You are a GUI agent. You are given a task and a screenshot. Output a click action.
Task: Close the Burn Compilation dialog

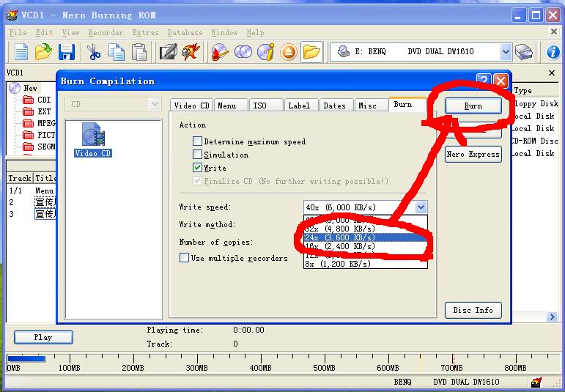click(x=501, y=81)
